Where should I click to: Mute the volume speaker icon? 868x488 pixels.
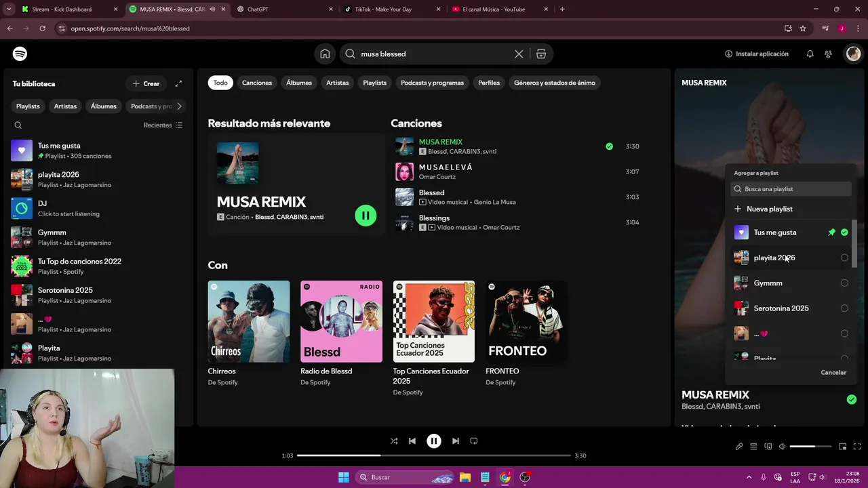pos(783,447)
